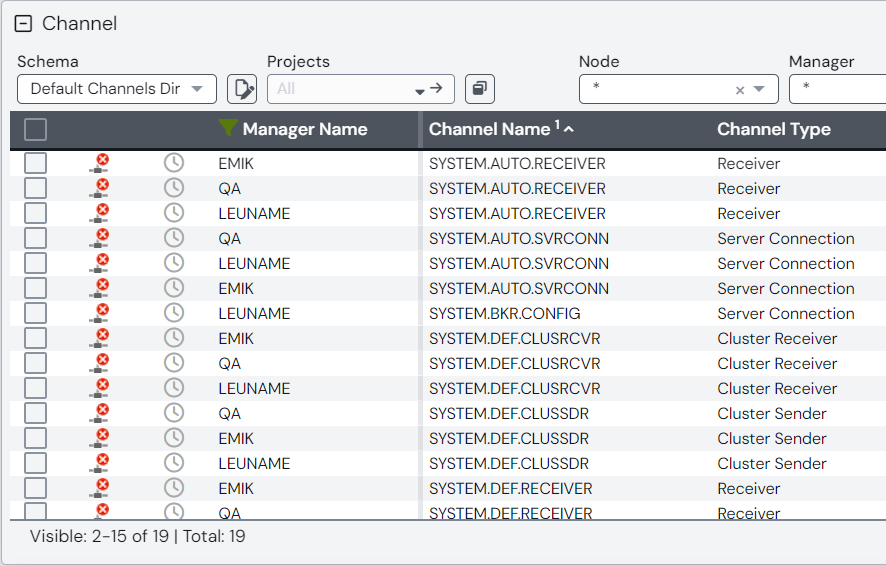
Task: Open the Schema dropdown showing Default Channels Dir
Action: (x=117, y=89)
